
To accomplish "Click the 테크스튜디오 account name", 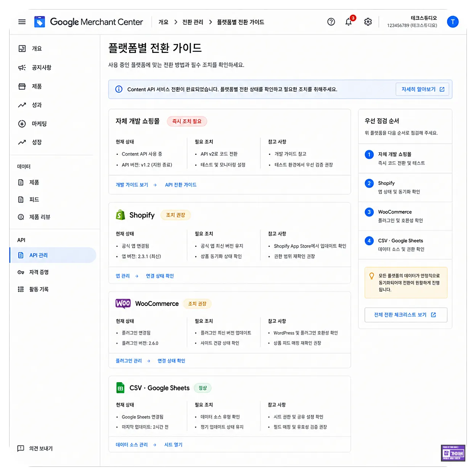I will 424,18.
